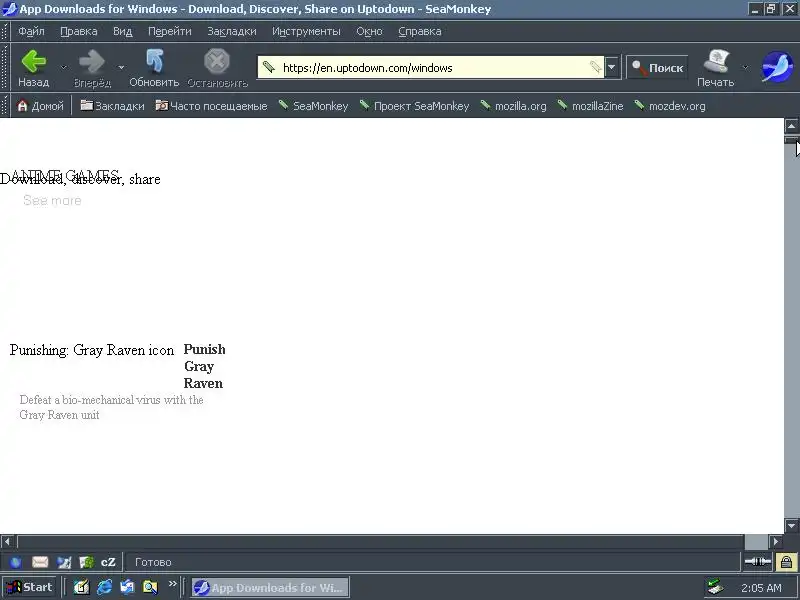The width and height of the screenshot is (800, 600).
Task: Open the Инструменты menu
Action: point(306,32)
